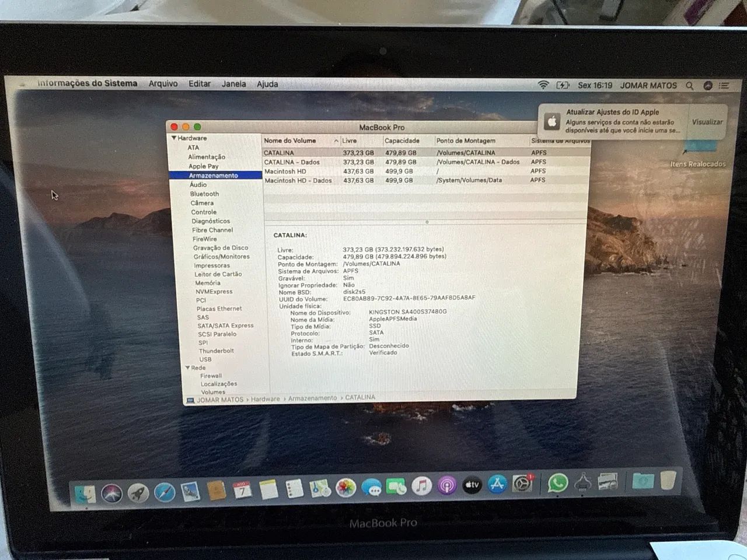Open Notification Center list icon

[x=724, y=86]
